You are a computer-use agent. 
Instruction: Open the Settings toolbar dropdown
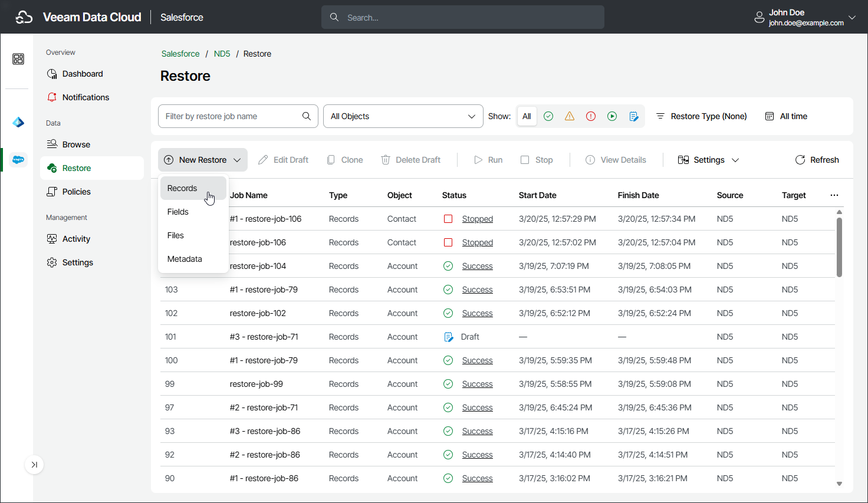708,160
